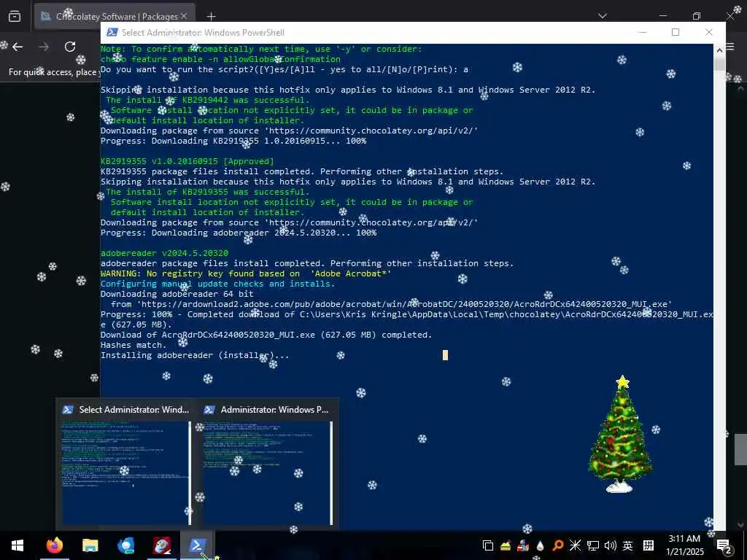Click 'Download of AcroRdrDCx642400520320_MUI.exe' completed line
This screenshot has height=560, width=747.
(266, 335)
